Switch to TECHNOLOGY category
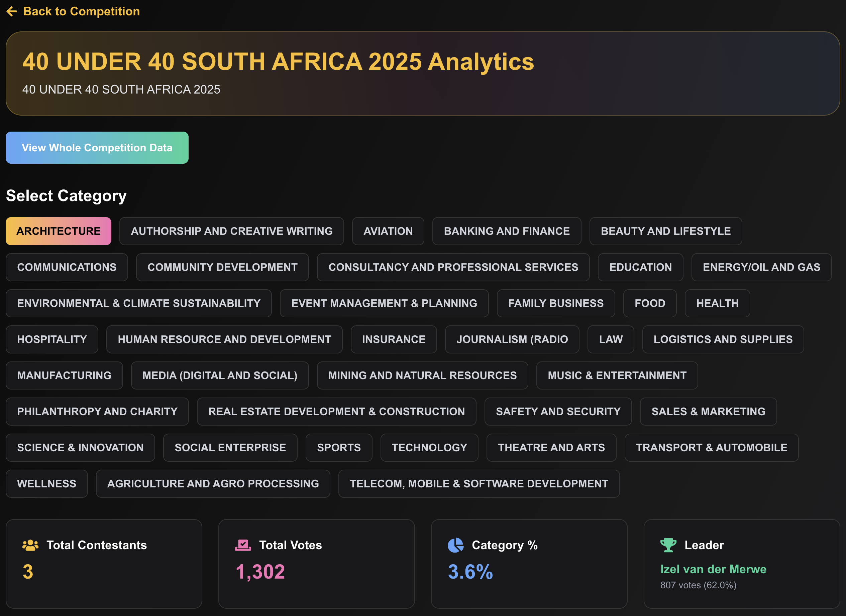Viewport: 846px width, 616px height. (x=429, y=447)
